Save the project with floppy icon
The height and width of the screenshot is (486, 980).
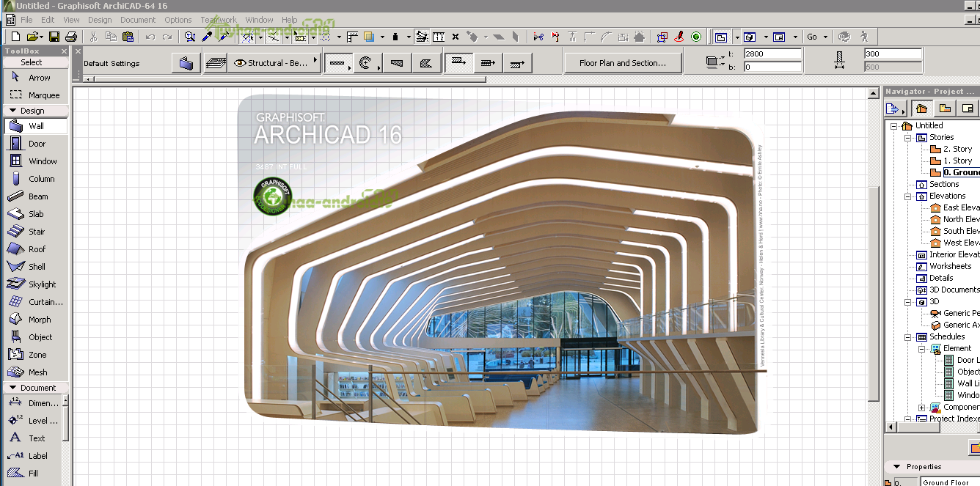tap(54, 36)
